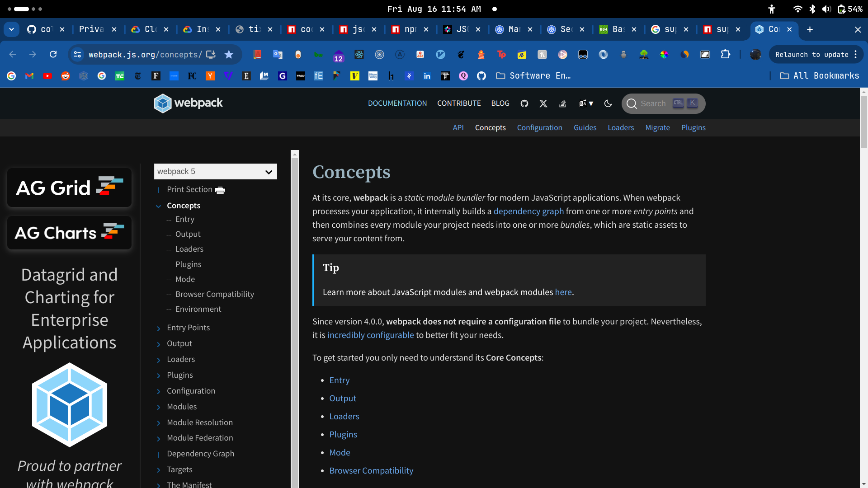Click the X (Twitter) icon in navbar

pos(543,103)
